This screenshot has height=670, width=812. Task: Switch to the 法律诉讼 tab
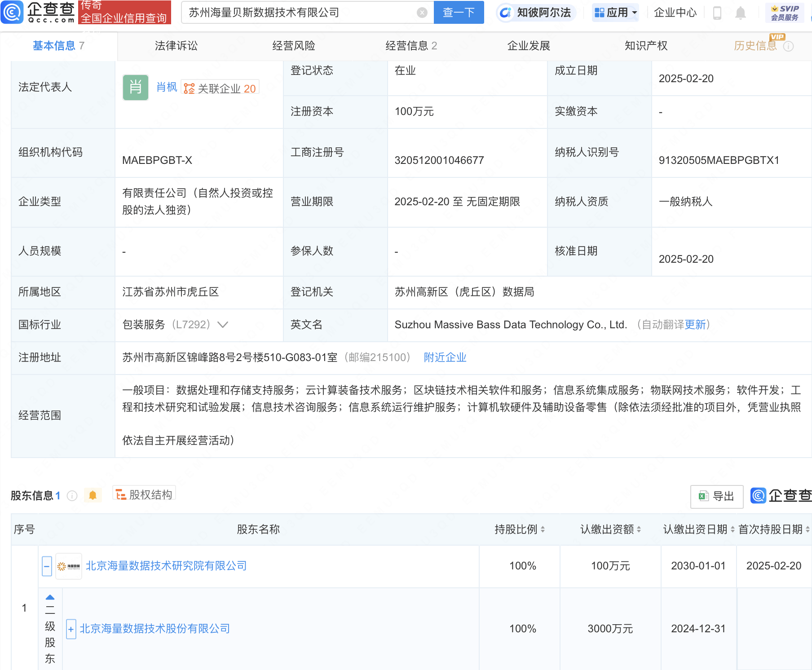click(x=176, y=46)
